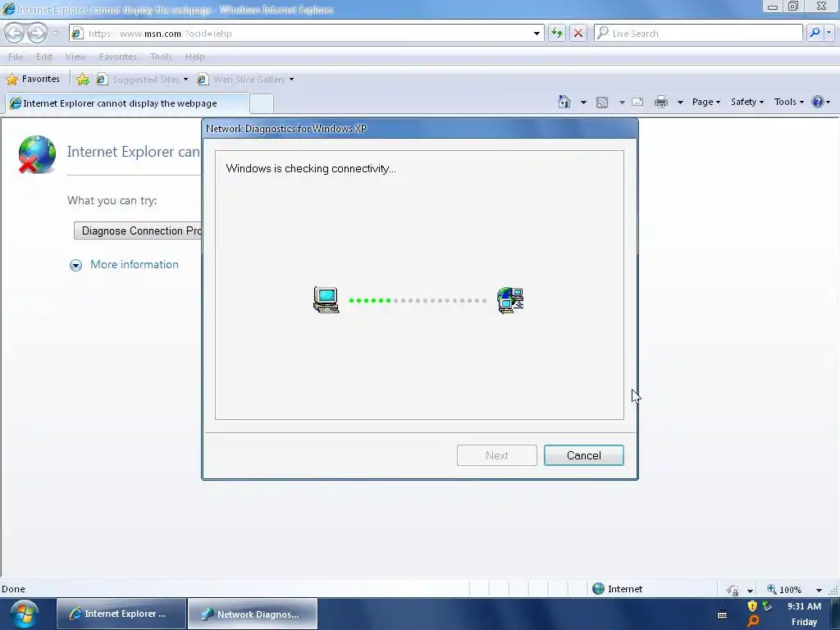Click the security shield tray icon
Image resolution: width=840 pixels, height=630 pixels.
point(752,606)
